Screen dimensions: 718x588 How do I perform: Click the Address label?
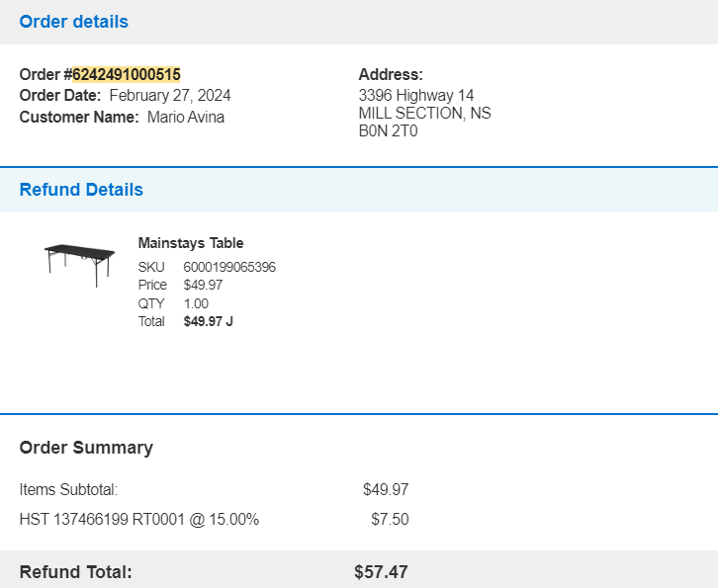pyautogui.click(x=391, y=74)
